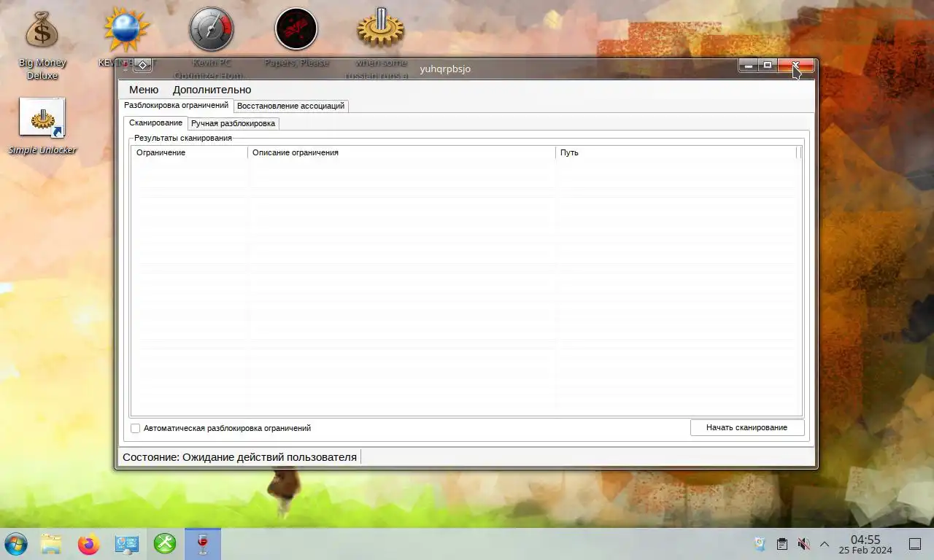Select the wine glass taskbar entry
Viewport: 934px width, 560px height.
pyautogui.click(x=203, y=544)
